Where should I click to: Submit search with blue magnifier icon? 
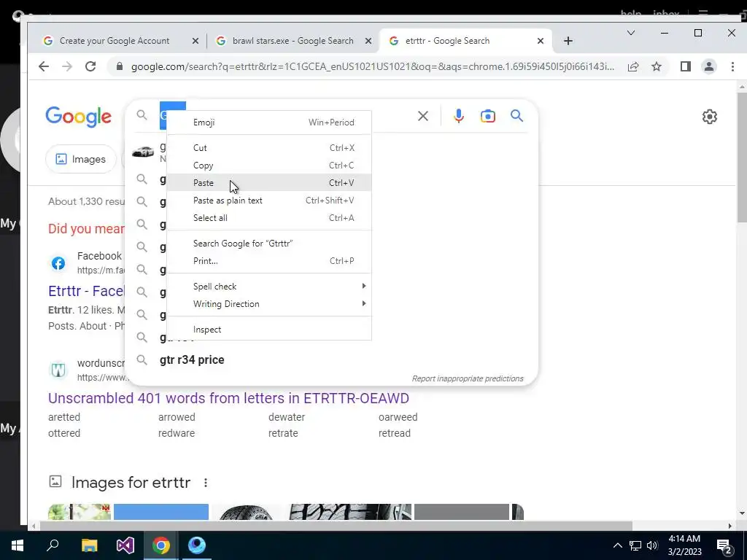517,116
